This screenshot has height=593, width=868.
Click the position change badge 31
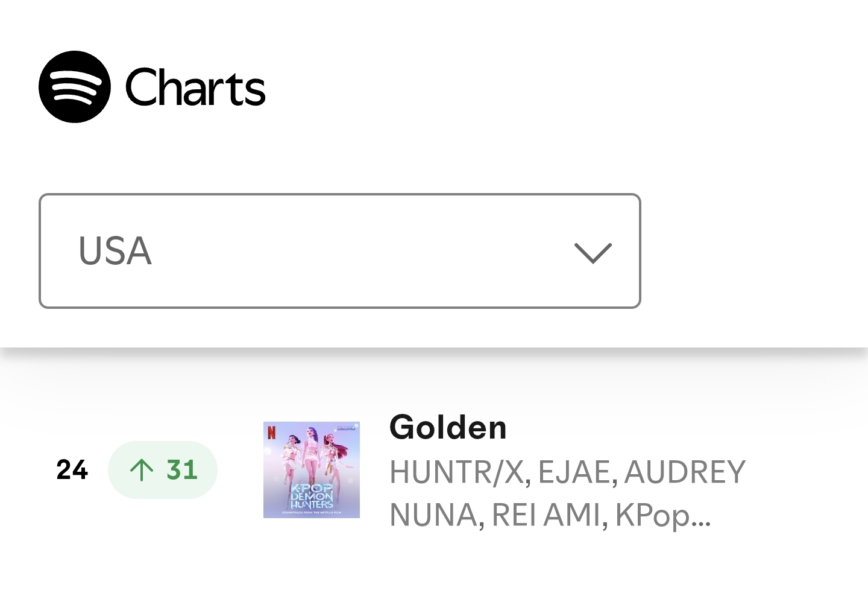pos(163,470)
